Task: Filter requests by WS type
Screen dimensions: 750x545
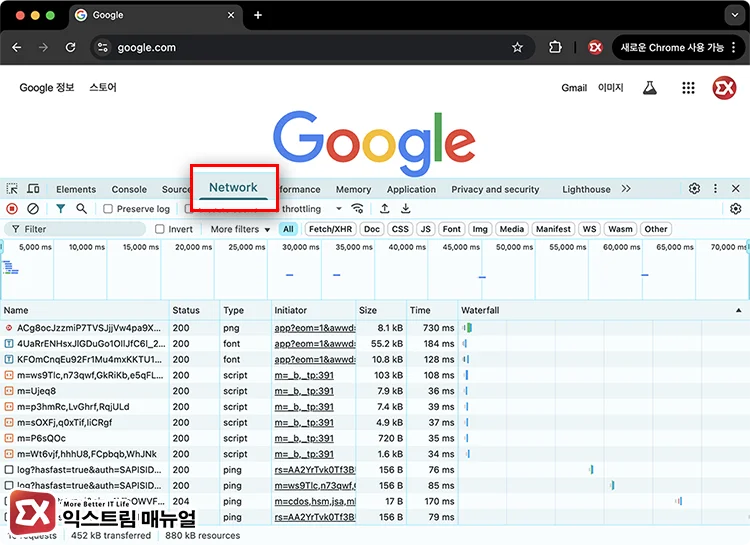Action: pyautogui.click(x=589, y=229)
